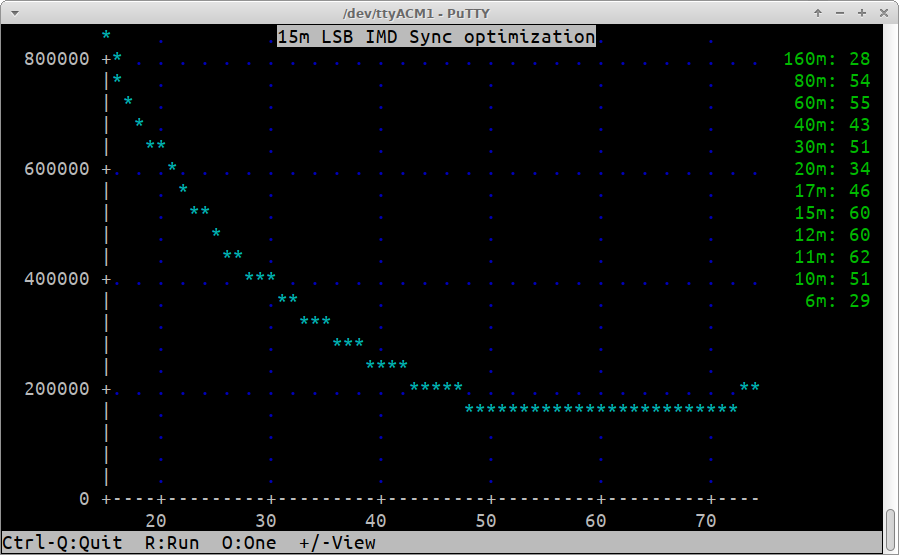Close the PuTTY terminal window

(x=881, y=12)
